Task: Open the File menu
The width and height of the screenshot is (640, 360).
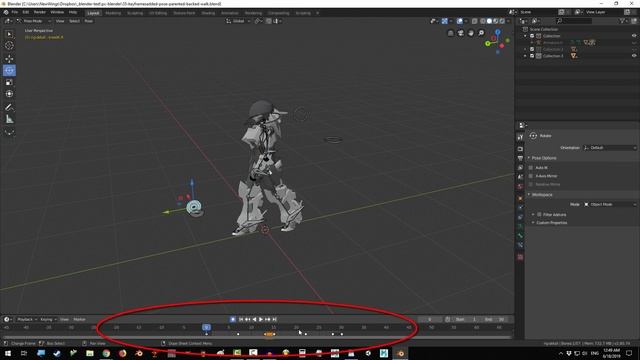Action: pyautogui.click(x=15, y=13)
